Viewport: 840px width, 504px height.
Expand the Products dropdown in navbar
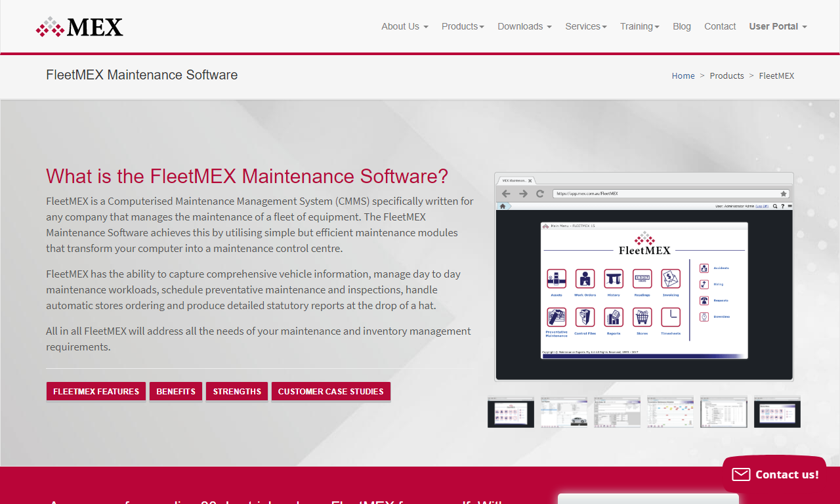[x=463, y=26]
